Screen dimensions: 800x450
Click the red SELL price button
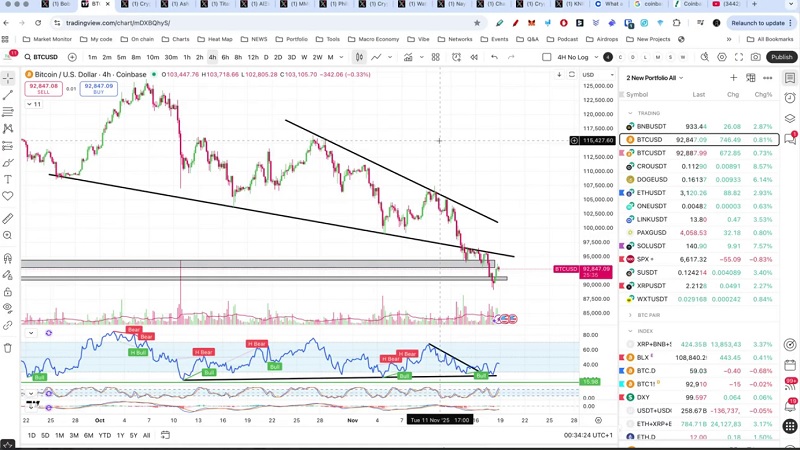(42, 89)
